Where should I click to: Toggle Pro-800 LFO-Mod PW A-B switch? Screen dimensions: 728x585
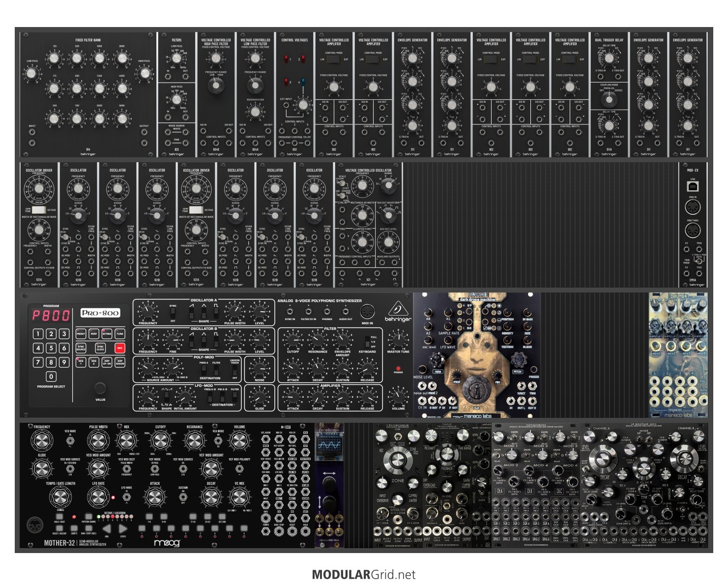pos(223,397)
